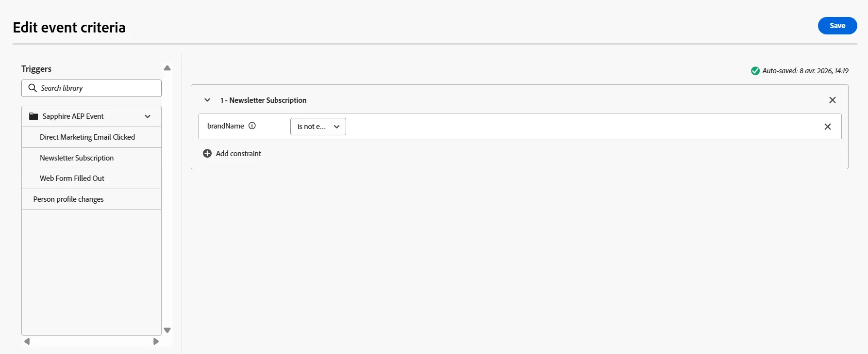The width and height of the screenshot is (868, 354).
Task: Click Add constraint
Action: click(x=232, y=153)
